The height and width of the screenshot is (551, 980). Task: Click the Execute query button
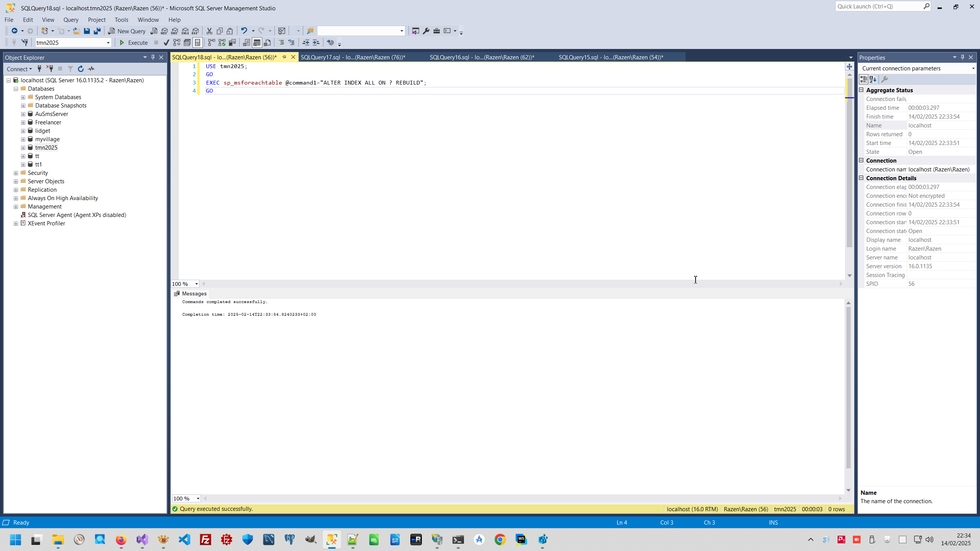[134, 42]
